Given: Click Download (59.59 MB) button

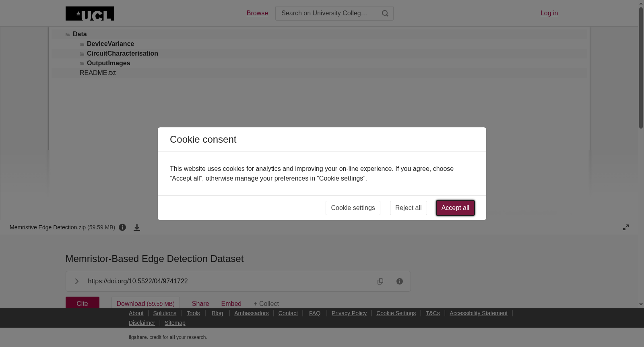Looking at the screenshot, I should 146,303.
